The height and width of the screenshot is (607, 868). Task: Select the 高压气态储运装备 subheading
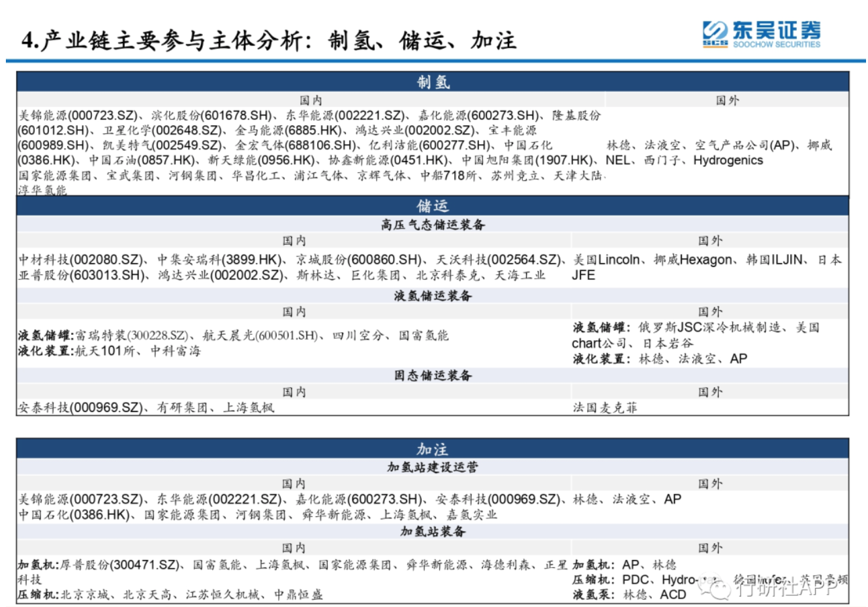[x=433, y=225]
